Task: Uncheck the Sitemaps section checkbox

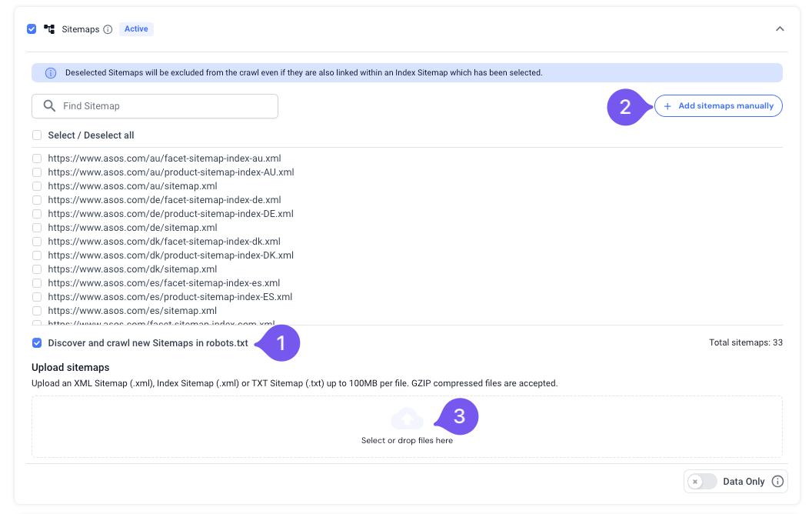Action: coord(32,29)
